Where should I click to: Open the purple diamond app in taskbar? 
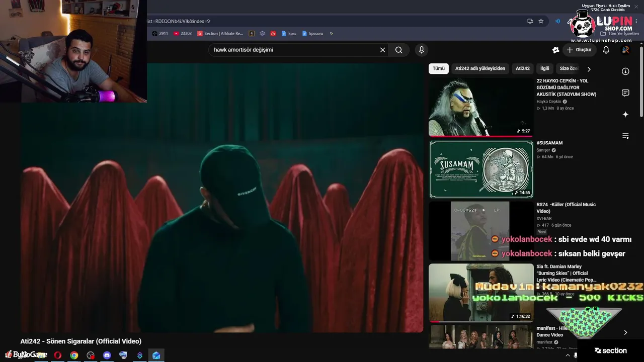click(140, 355)
